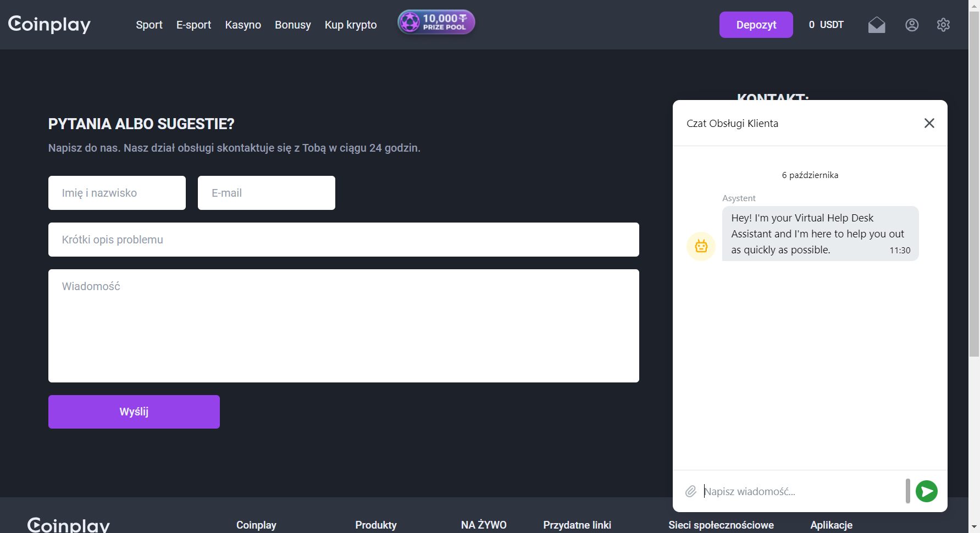Click the page vertical scrollbar

click(x=974, y=184)
